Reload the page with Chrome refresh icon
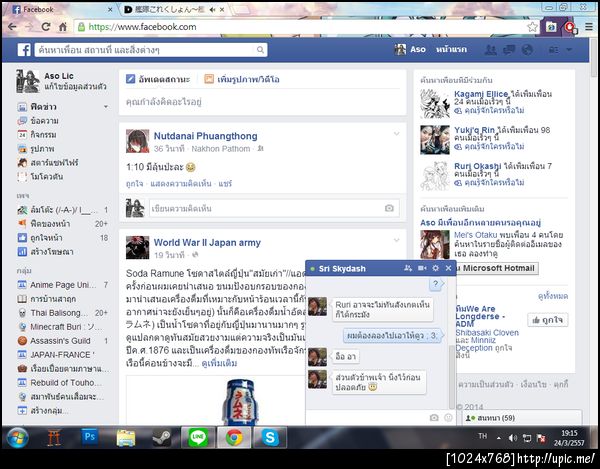Screen dimensions: 600x469 (x=46, y=27)
